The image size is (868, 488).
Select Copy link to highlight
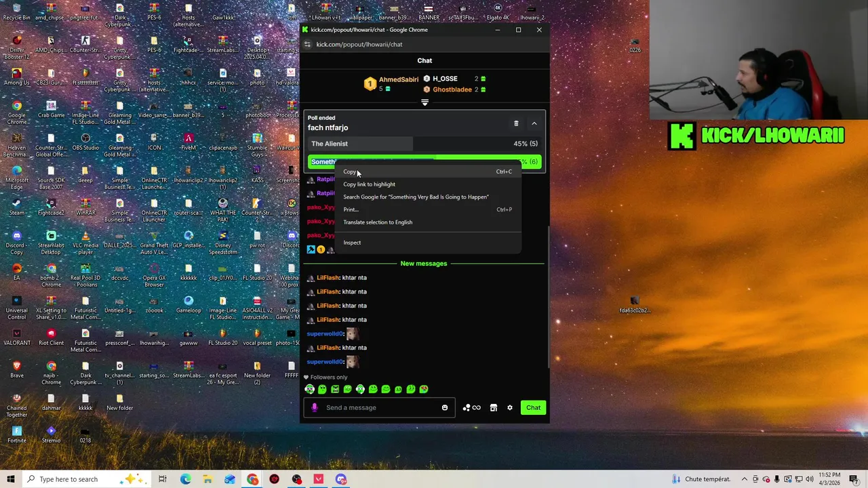[x=429, y=184]
